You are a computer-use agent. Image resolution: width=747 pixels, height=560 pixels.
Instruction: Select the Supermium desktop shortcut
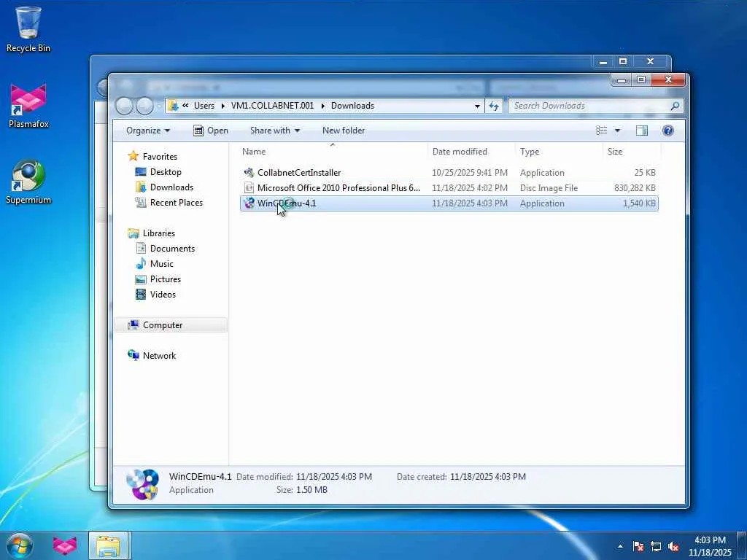(x=28, y=182)
